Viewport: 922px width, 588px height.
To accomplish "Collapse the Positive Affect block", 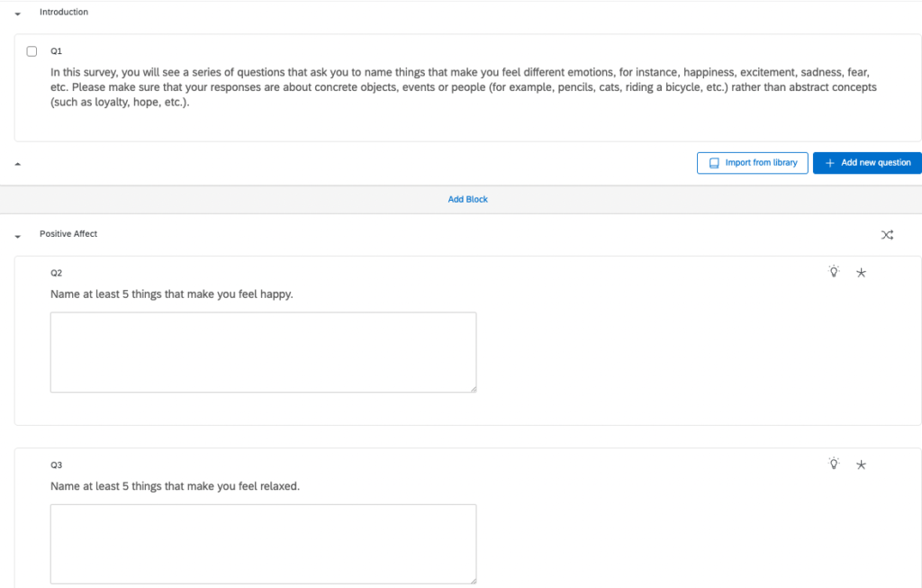I will 18,236.
